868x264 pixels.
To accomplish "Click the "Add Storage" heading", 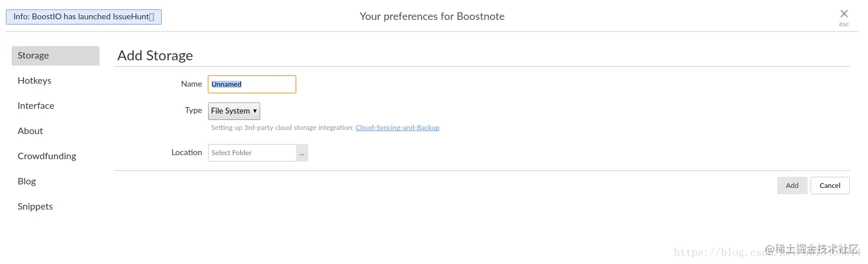I will point(155,56).
